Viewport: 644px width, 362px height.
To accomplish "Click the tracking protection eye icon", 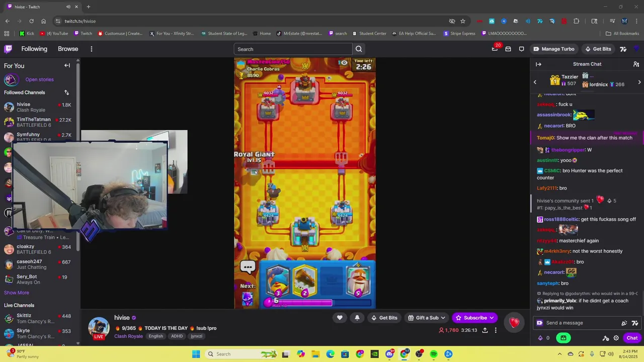I will [452, 21].
